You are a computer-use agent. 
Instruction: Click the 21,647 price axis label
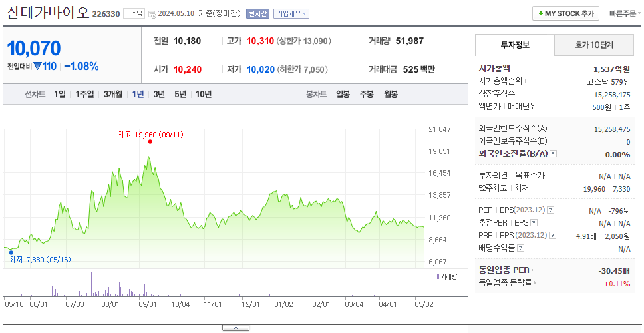point(440,129)
